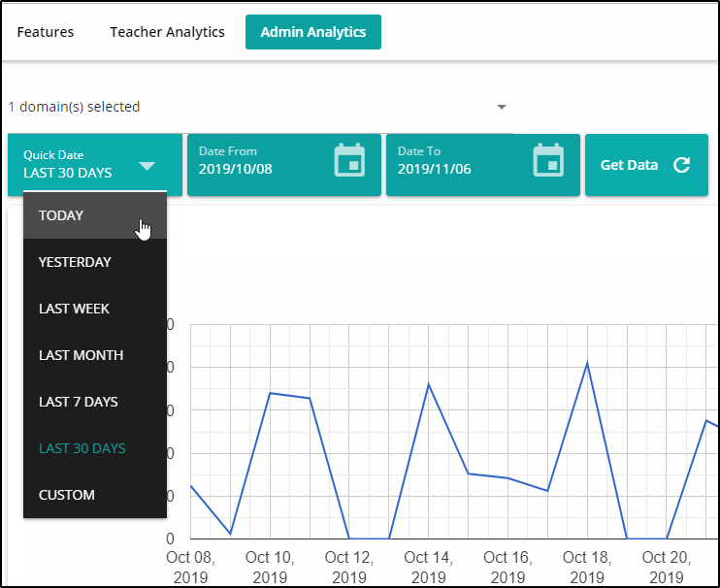
Task: Expand the domain(s) selected dropdown arrow
Action: click(x=502, y=107)
